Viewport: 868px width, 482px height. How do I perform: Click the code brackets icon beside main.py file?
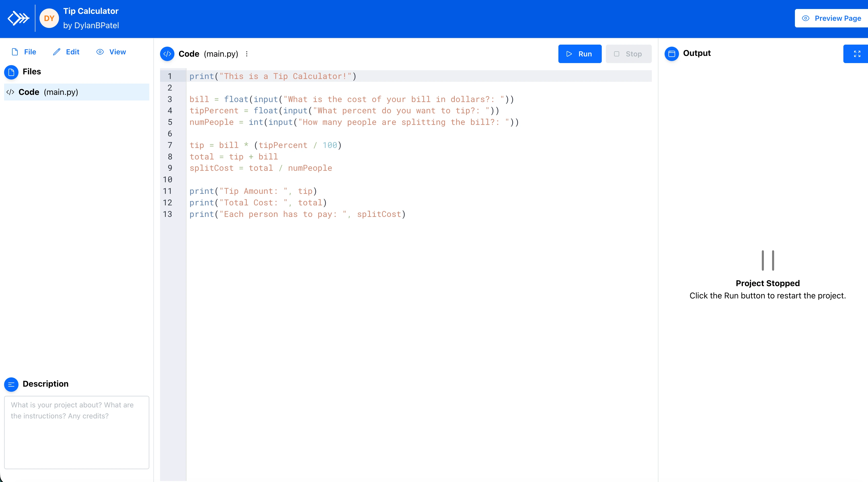(10, 92)
